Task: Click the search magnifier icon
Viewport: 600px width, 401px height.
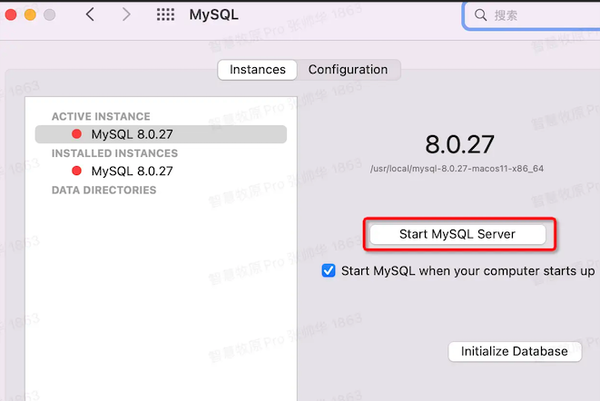Action: pos(480,15)
